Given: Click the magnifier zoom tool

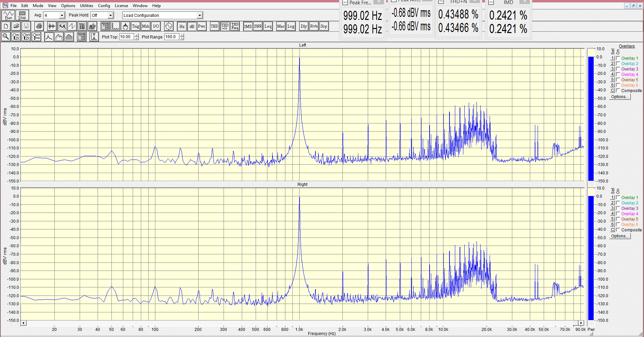Looking at the screenshot, I should pos(6,37).
